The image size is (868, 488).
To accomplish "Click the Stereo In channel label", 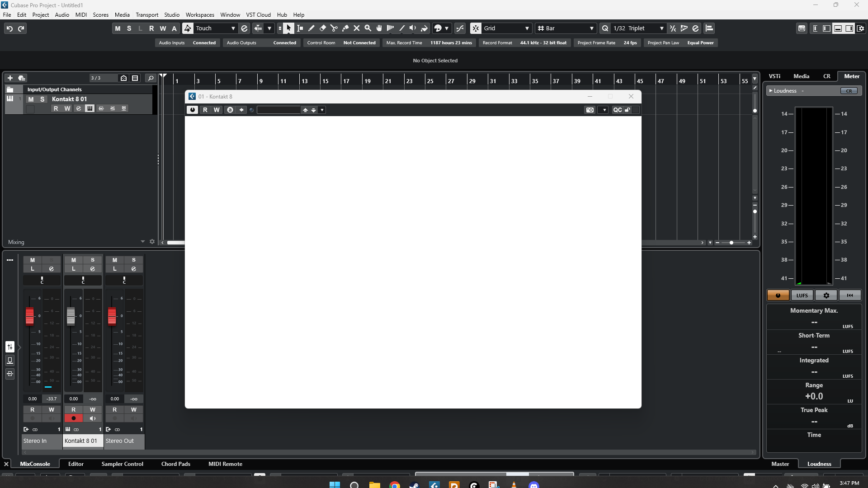I will pos(42,441).
